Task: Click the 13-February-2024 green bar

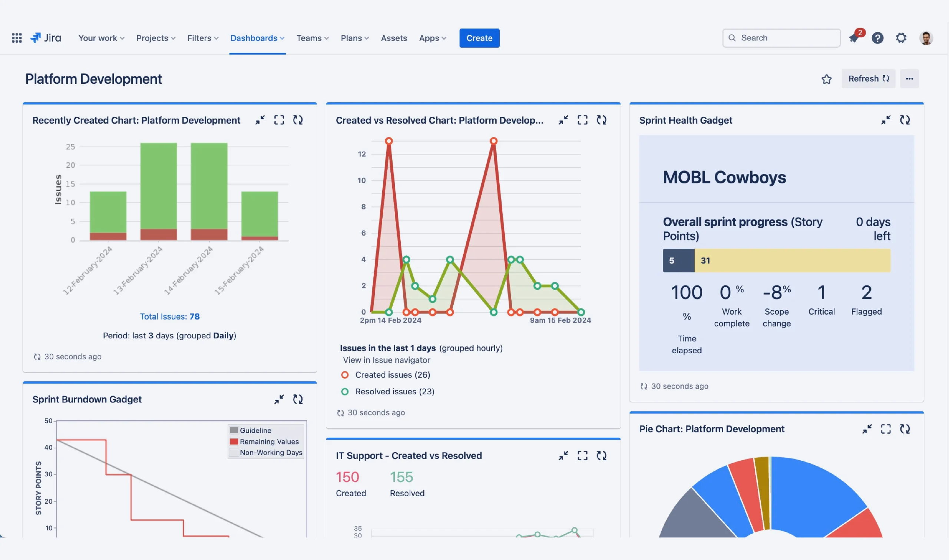Action: (x=159, y=186)
